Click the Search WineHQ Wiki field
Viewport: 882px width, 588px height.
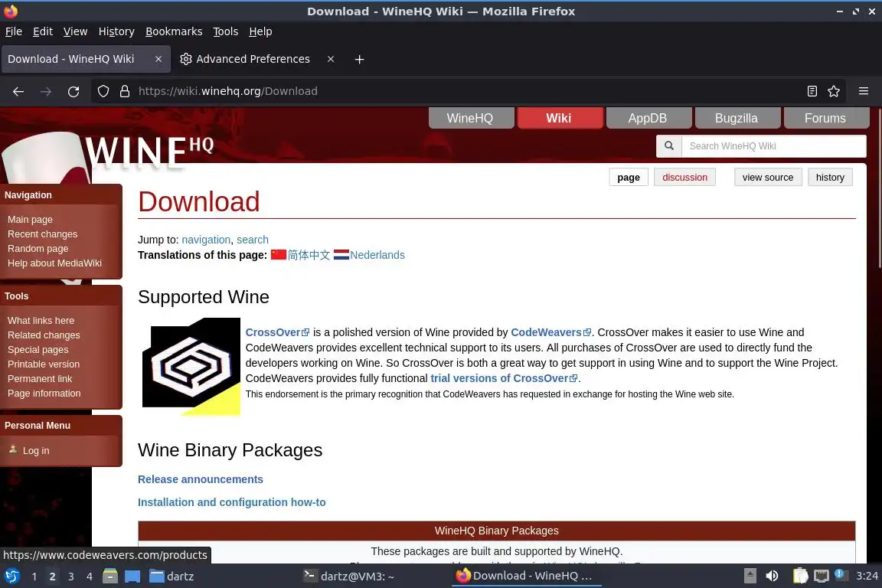774,145
